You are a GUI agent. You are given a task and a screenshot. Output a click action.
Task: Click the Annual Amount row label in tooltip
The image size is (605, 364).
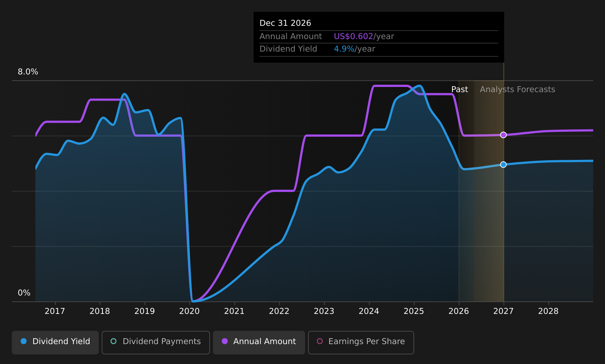(x=291, y=36)
